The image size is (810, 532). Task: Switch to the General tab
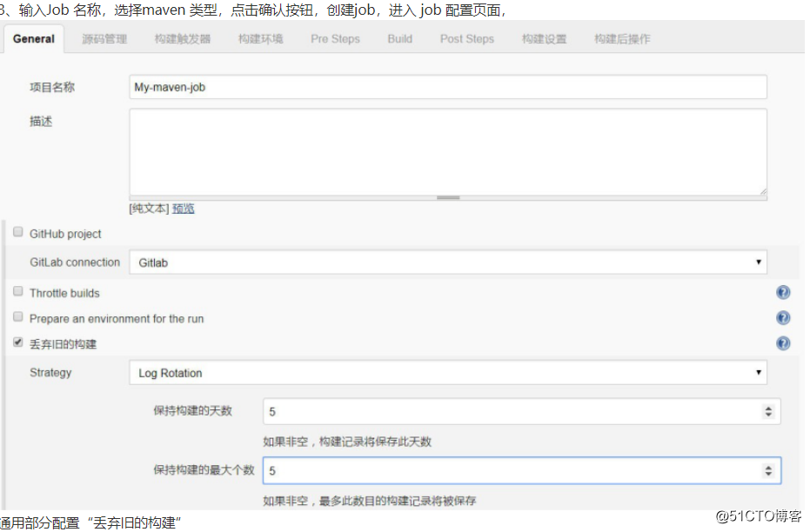point(34,39)
